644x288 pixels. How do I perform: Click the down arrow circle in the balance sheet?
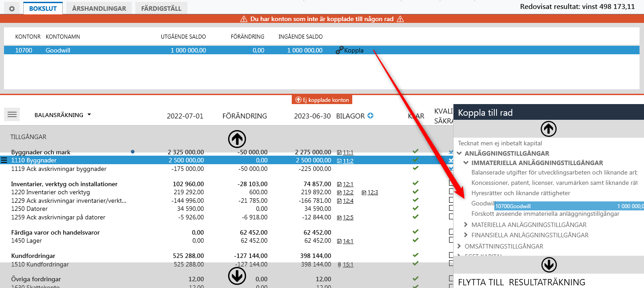[x=237, y=276]
